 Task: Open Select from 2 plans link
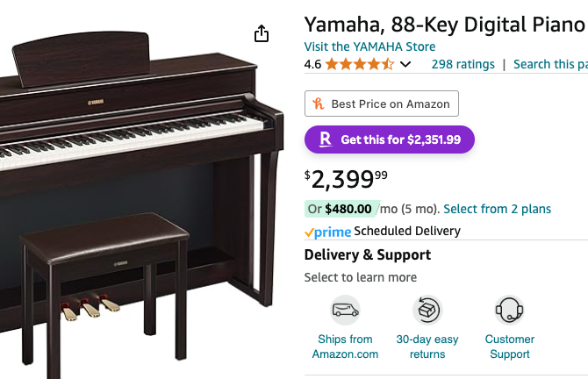click(x=497, y=209)
